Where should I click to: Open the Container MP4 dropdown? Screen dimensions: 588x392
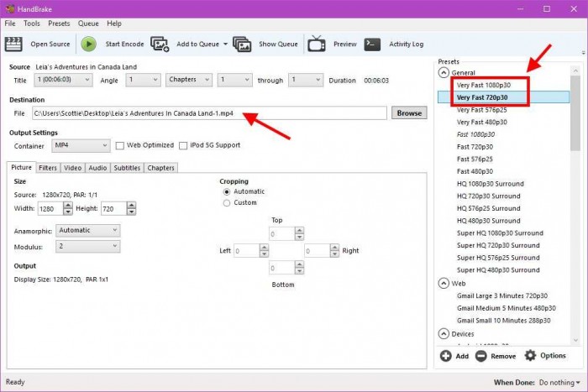pos(80,145)
